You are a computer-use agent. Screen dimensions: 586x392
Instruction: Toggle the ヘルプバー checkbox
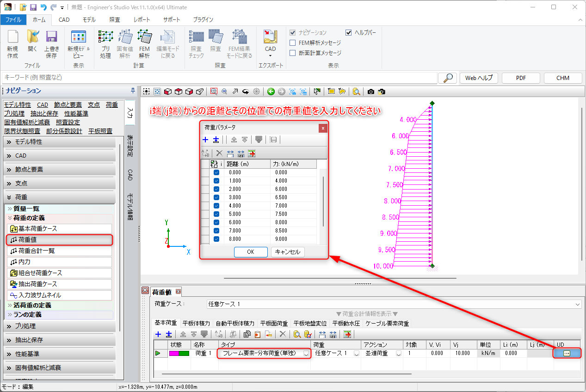[x=349, y=33]
